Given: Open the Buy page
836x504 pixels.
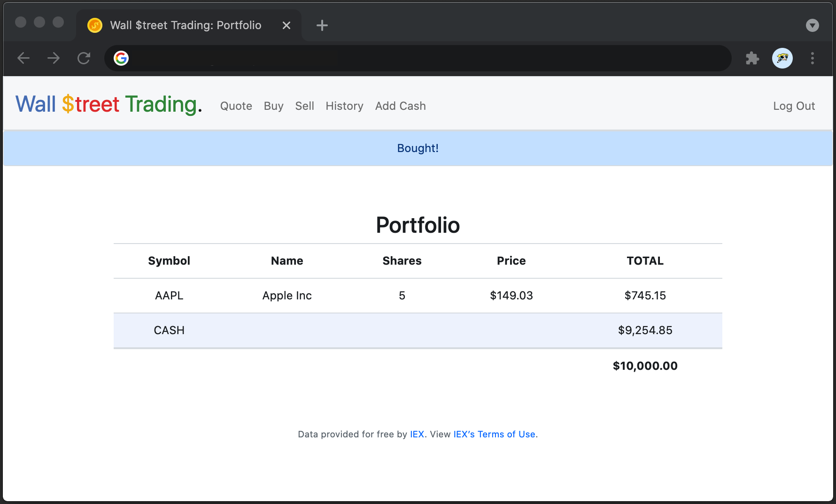Looking at the screenshot, I should (x=274, y=106).
